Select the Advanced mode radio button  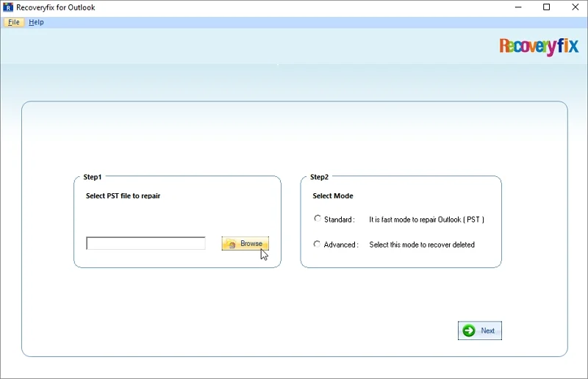(x=317, y=244)
